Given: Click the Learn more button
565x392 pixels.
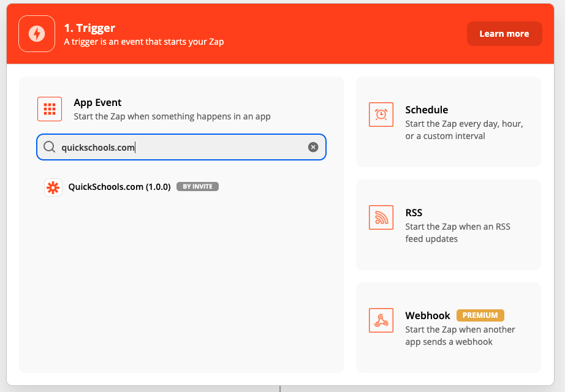Looking at the screenshot, I should click(x=504, y=34).
